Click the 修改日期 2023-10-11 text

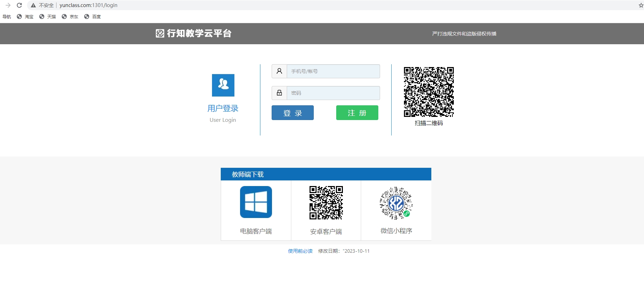click(x=344, y=251)
